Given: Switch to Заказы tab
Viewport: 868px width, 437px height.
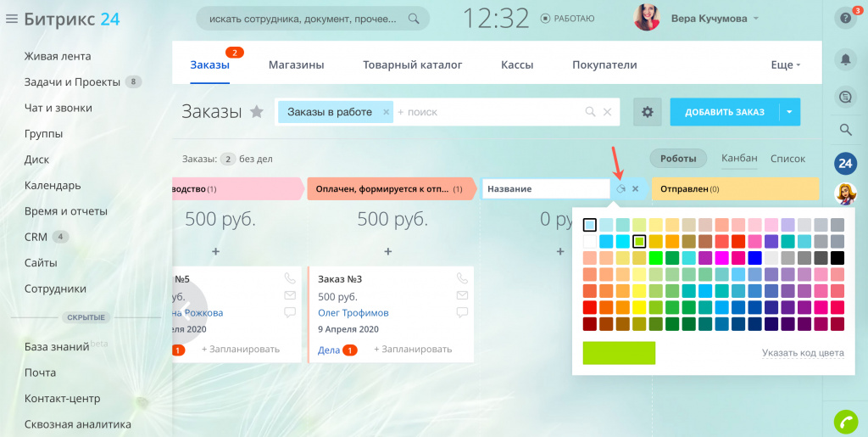Looking at the screenshot, I should 210,64.
